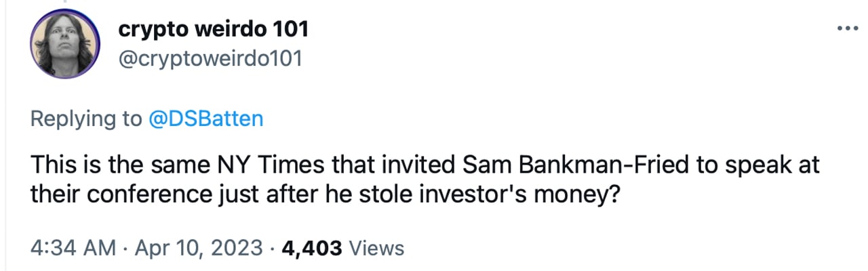868x271 pixels.
Task: Click the 4:34 AM timestamp
Action: point(73,249)
